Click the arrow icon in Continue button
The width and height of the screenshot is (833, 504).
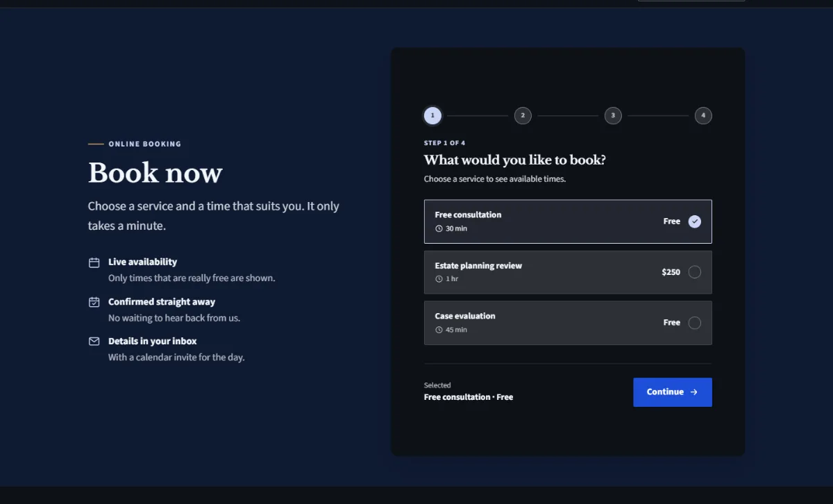(x=693, y=392)
